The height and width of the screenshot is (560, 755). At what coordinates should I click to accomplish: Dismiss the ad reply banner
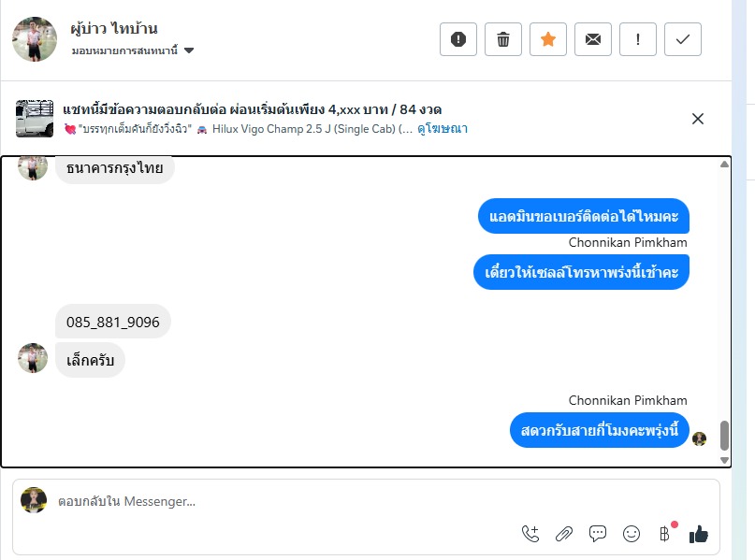(698, 119)
